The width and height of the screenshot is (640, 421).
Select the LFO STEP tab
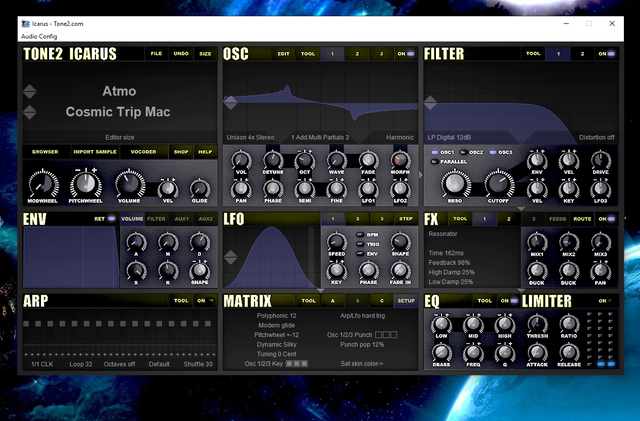click(x=406, y=219)
